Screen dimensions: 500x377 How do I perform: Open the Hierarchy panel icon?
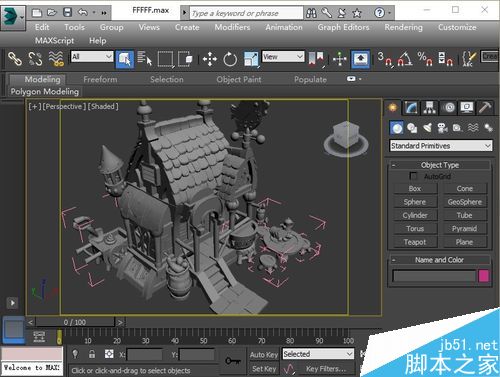pos(430,108)
